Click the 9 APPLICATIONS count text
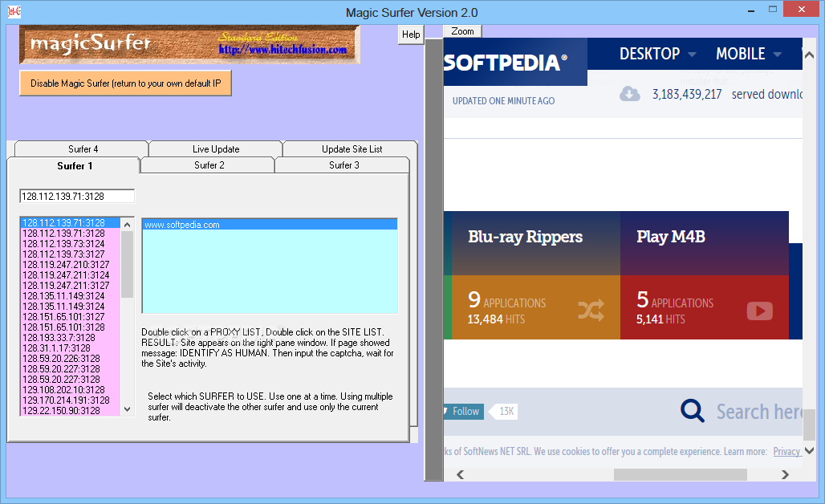The image size is (825, 504). pos(506,300)
